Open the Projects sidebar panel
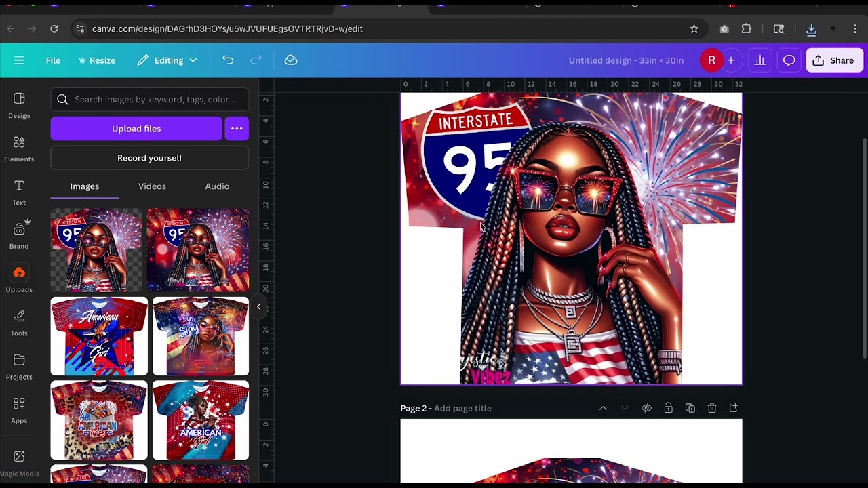The width and height of the screenshot is (868, 488). tap(19, 367)
